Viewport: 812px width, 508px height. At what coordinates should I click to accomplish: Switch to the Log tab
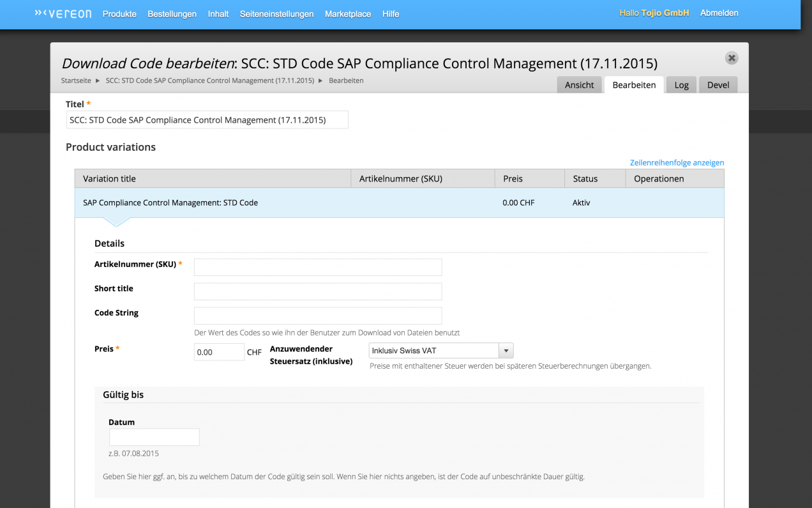point(681,85)
